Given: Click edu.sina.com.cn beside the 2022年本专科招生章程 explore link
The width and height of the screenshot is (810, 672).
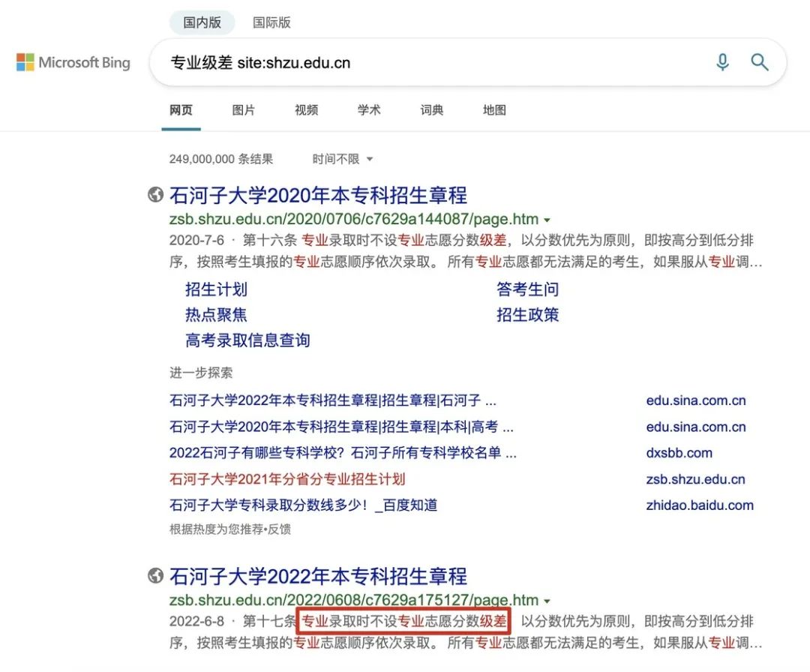Looking at the screenshot, I should 696,400.
